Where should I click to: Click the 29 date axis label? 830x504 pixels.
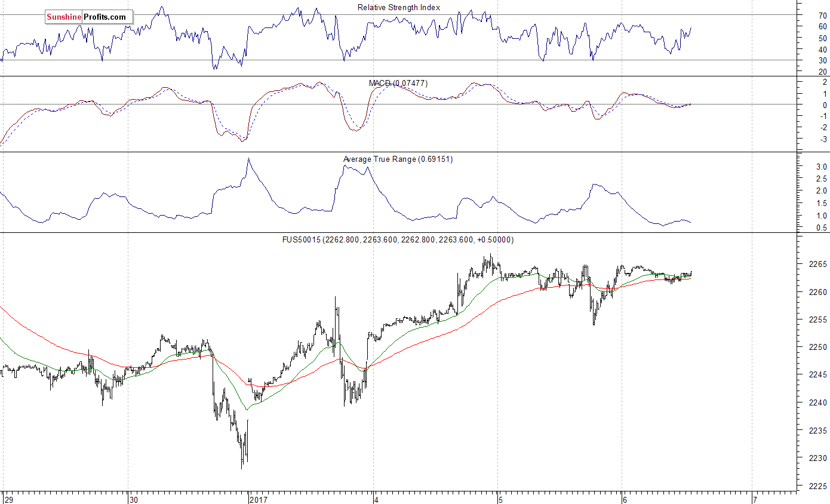(x=8, y=499)
